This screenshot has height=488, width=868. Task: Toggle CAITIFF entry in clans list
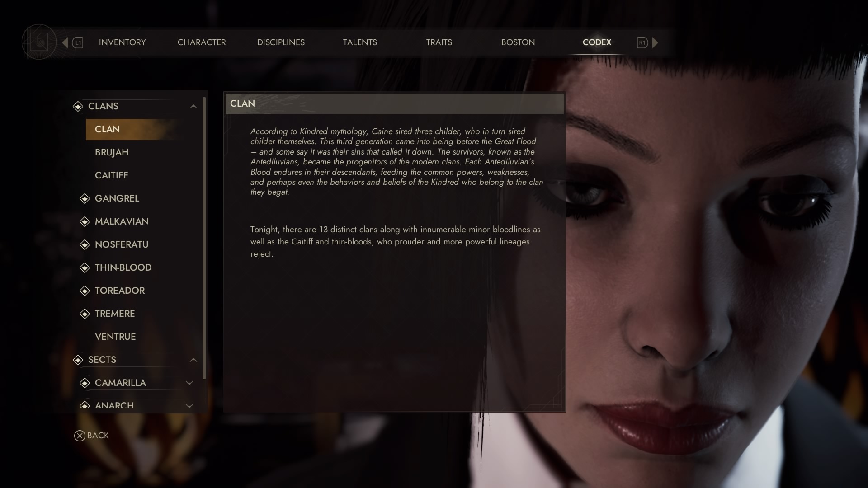point(111,174)
